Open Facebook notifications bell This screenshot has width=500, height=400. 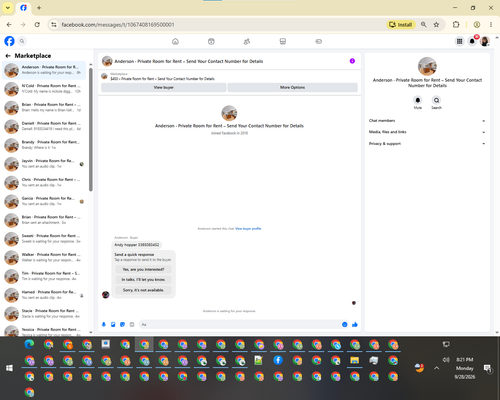coord(472,41)
